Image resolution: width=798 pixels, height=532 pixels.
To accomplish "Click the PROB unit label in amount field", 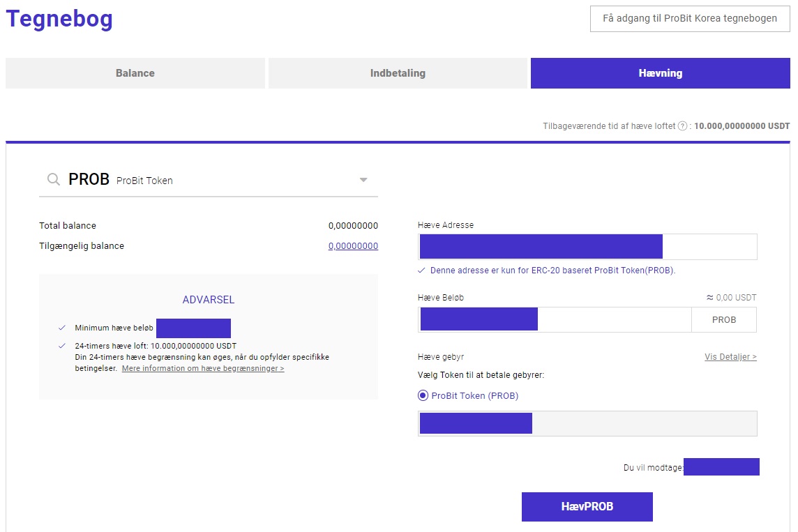I will point(724,320).
